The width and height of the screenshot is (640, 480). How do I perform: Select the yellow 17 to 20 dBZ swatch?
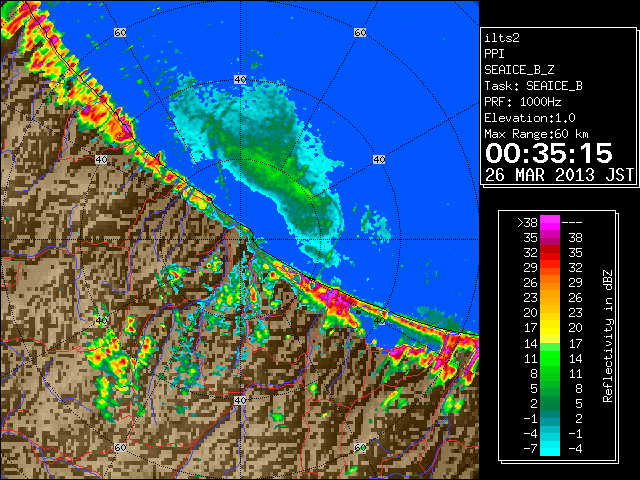click(x=550, y=328)
